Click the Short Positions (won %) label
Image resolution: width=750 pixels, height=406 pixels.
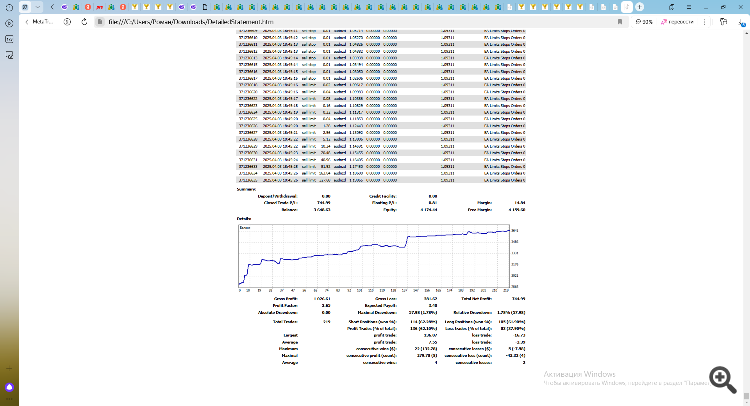(373, 322)
